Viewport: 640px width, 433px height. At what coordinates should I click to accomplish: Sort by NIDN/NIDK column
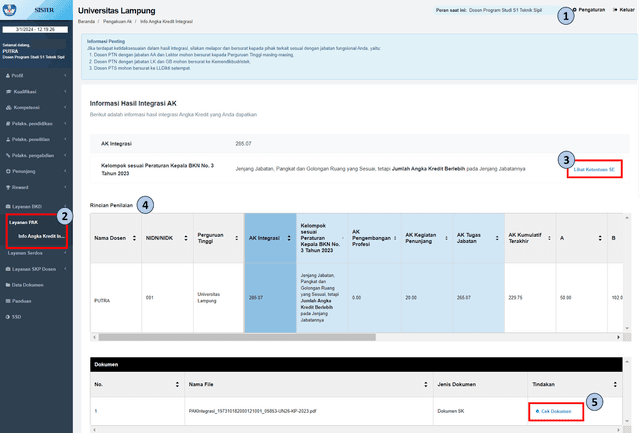tap(186, 238)
